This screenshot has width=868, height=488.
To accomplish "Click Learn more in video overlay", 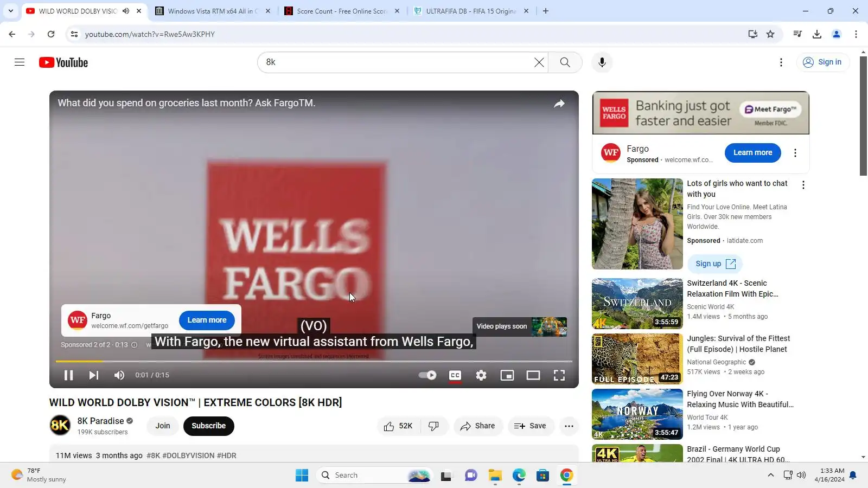I will point(207,320).
